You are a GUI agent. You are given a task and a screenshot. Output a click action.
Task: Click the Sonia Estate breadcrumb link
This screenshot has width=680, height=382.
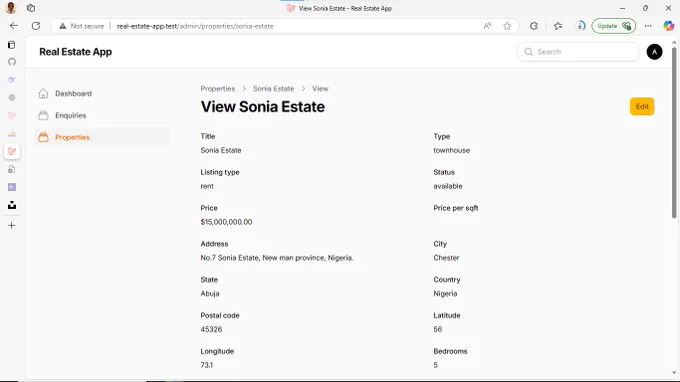point(274,88)
